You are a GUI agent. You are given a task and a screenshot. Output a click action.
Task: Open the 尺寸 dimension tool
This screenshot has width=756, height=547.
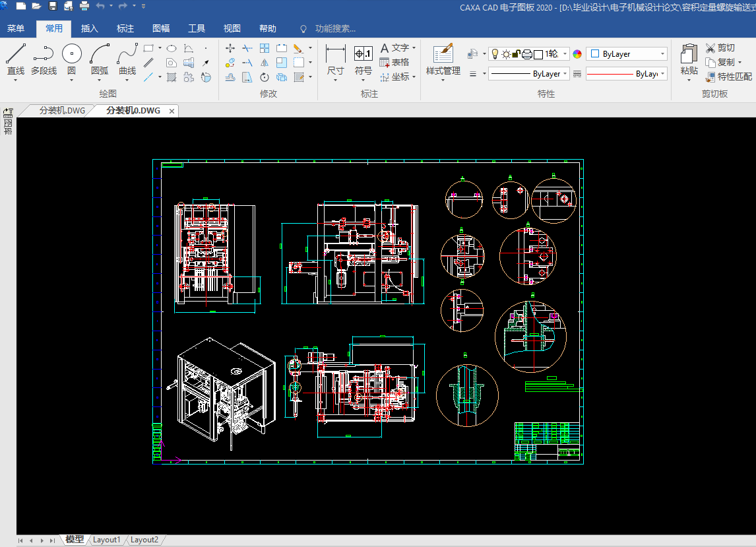click(336, 60)
